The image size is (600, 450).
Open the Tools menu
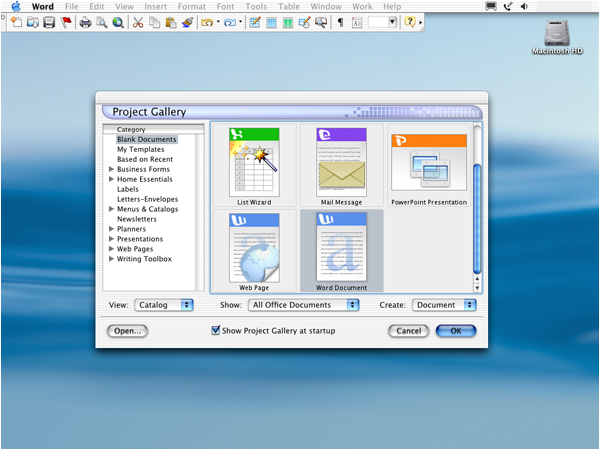coord(256,7)
